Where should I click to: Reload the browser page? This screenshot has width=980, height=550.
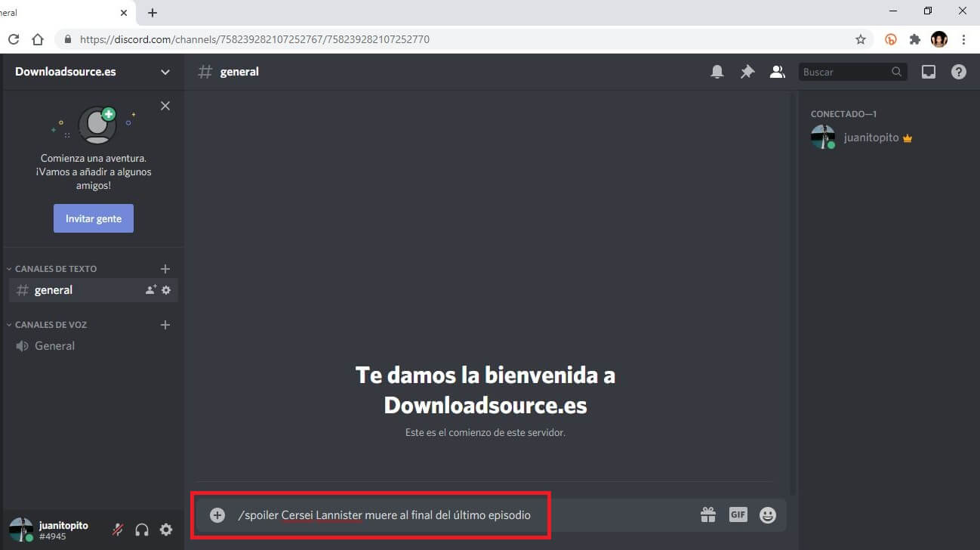(x=14, y=39)
